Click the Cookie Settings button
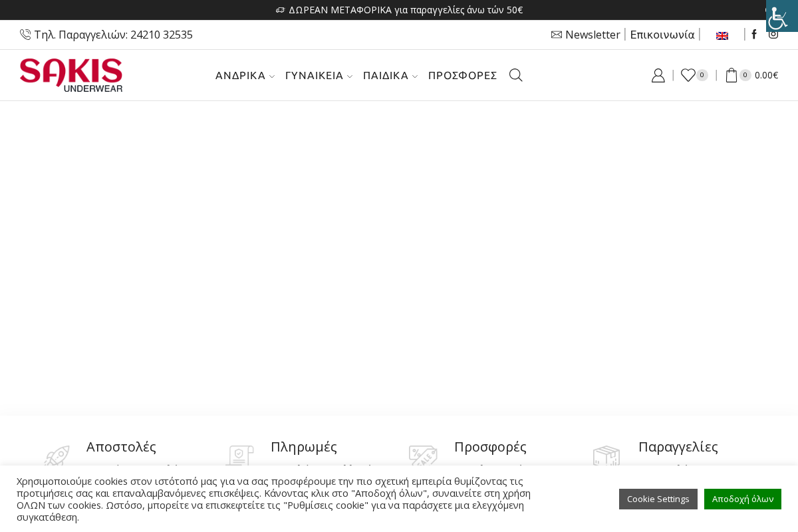This screenshot has width=798, height=532. [658, 499]
